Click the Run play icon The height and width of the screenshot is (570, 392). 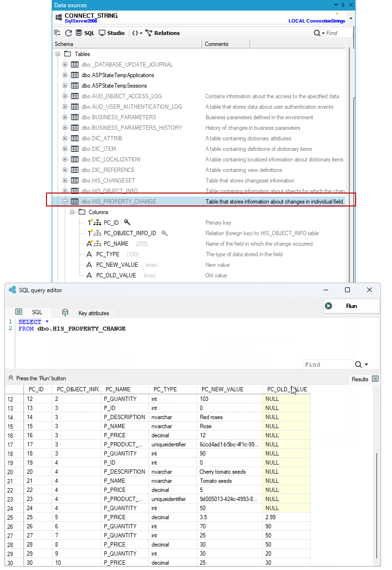328,306
